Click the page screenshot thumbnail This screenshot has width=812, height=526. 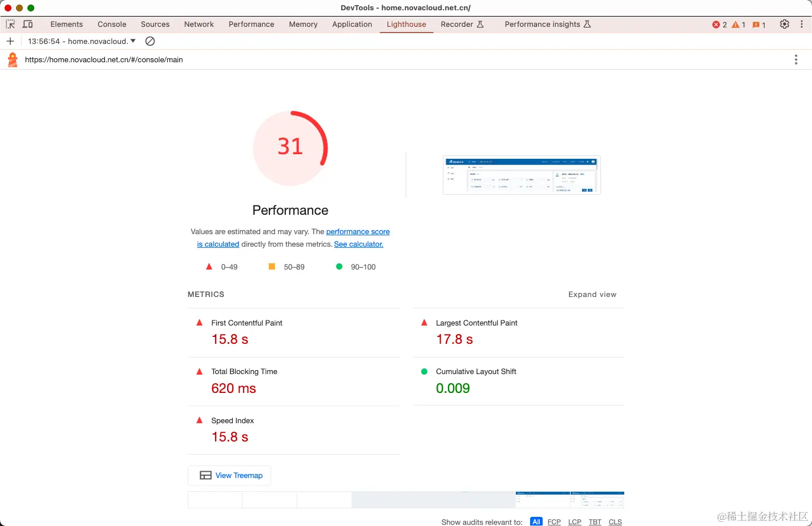[x=522, y=175]
